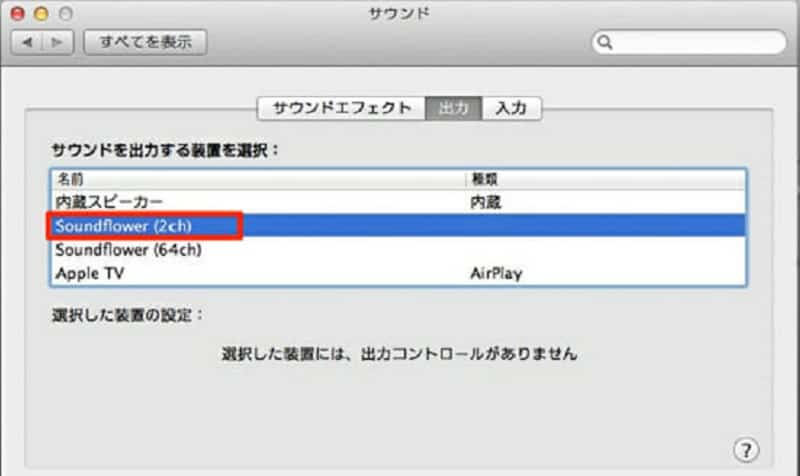Image resolution: width=800 pixels, height=476 pixels.
Task: Select 内蔵スピーカー output device
Action: (398, 203)
